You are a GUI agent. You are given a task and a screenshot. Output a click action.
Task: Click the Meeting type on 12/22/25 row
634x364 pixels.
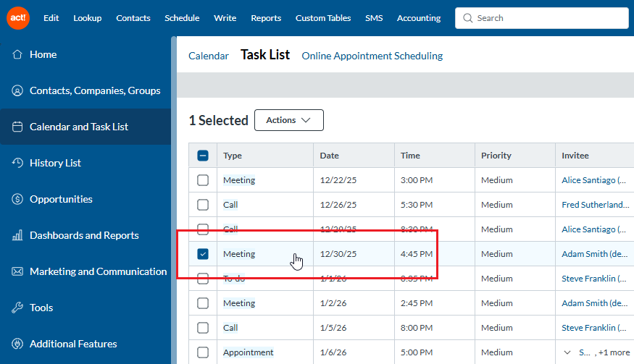[239, 180]
